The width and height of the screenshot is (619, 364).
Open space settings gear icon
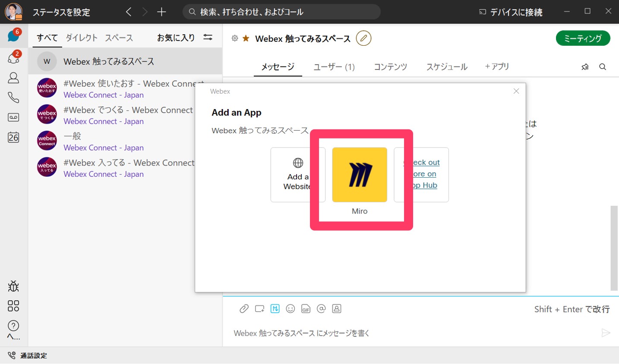[235, 38]
